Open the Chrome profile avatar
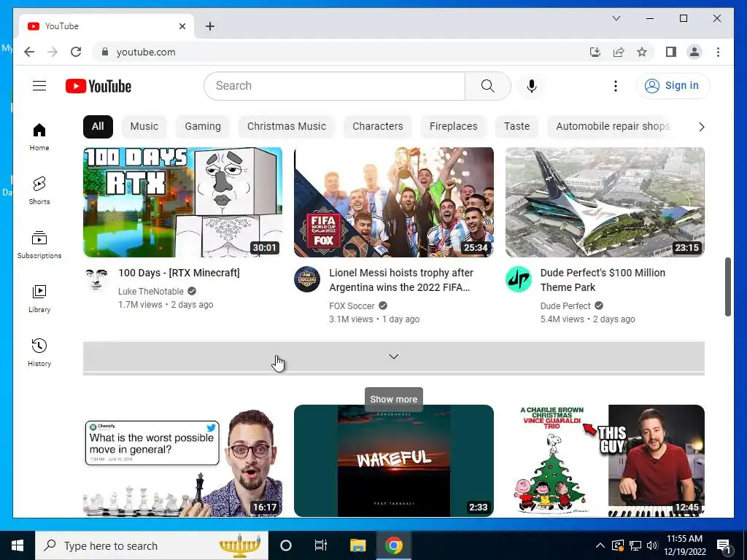The image size is (747, 560). tap(694, 52)
